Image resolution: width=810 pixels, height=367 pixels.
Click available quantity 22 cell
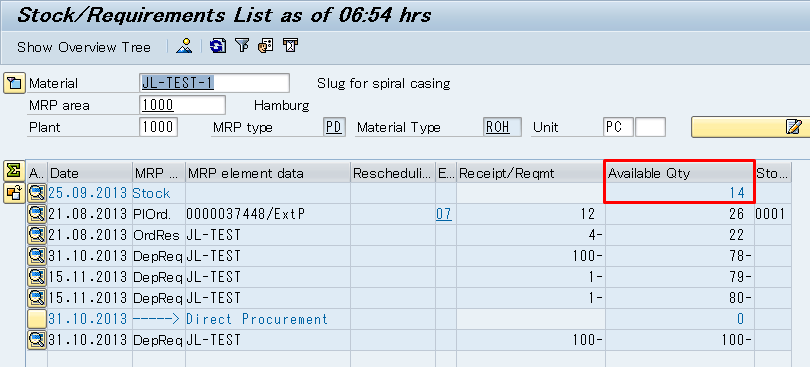pyautogui.click(x=680, y=235)
